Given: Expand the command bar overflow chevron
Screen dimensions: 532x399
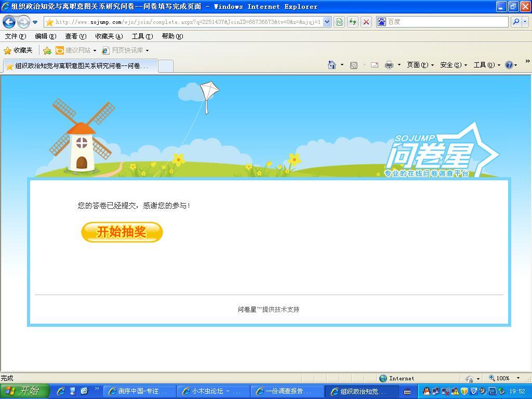Looking at the screenshot, I should [528, 61].
